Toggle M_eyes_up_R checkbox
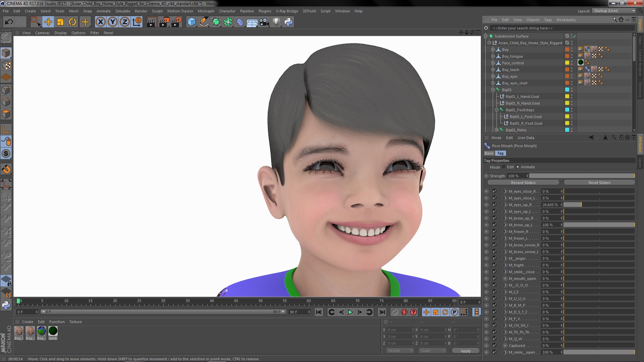 494,204
